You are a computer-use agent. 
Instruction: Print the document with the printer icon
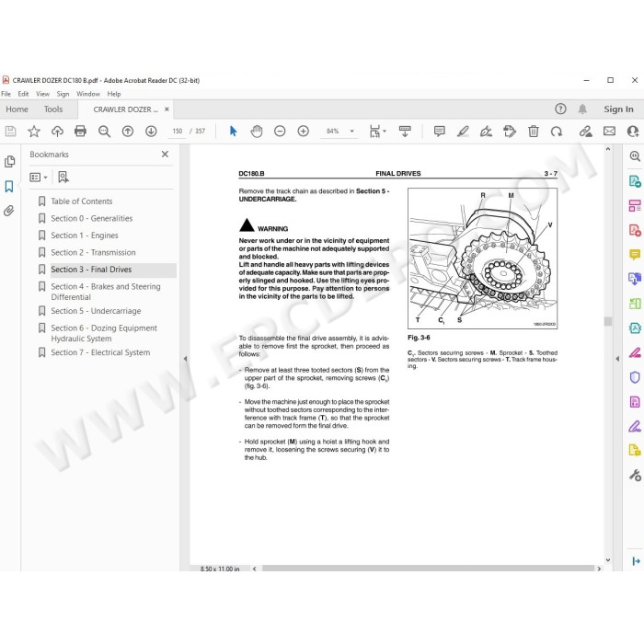pos(81,131)
